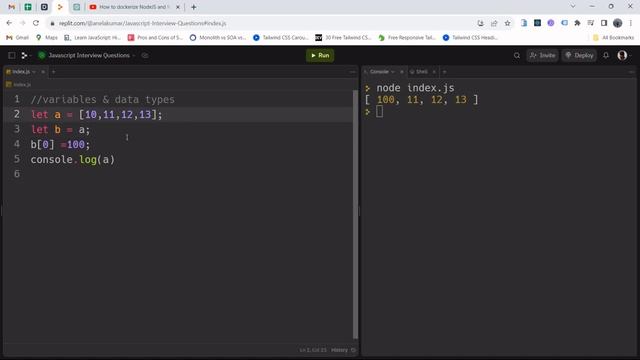This screenshot has width=640, height=360.
Task: Click the Invite button
Action: click(x=542, y=56)
